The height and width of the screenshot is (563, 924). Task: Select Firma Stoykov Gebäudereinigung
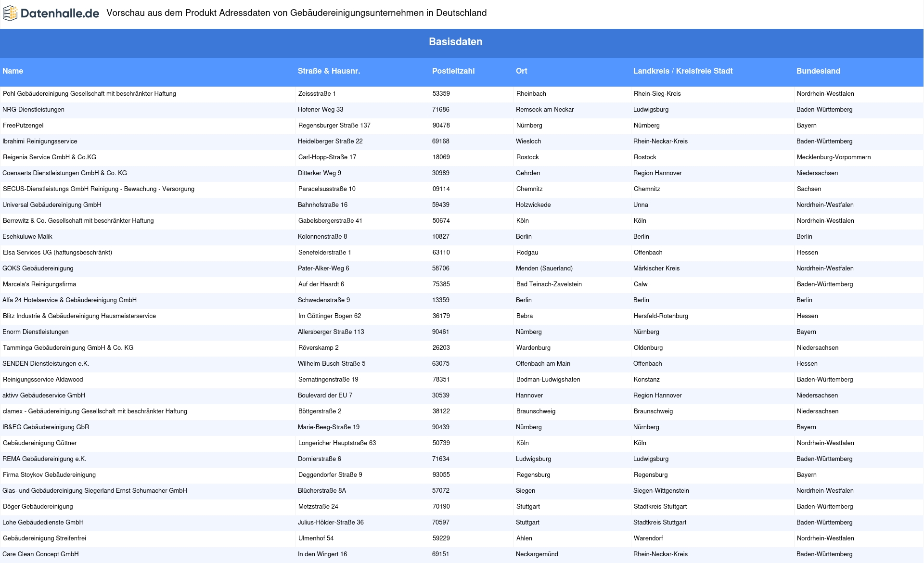coord(50,475)
